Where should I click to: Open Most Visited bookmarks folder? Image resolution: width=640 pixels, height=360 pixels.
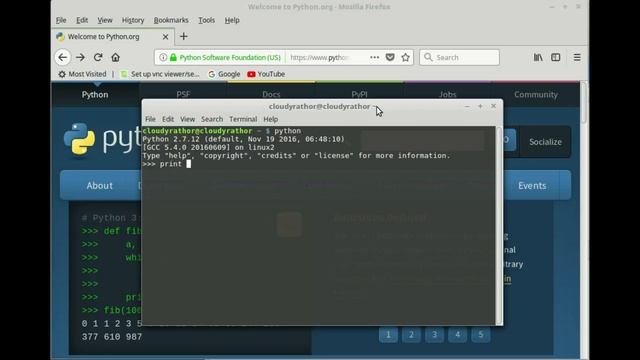(82, 74)
